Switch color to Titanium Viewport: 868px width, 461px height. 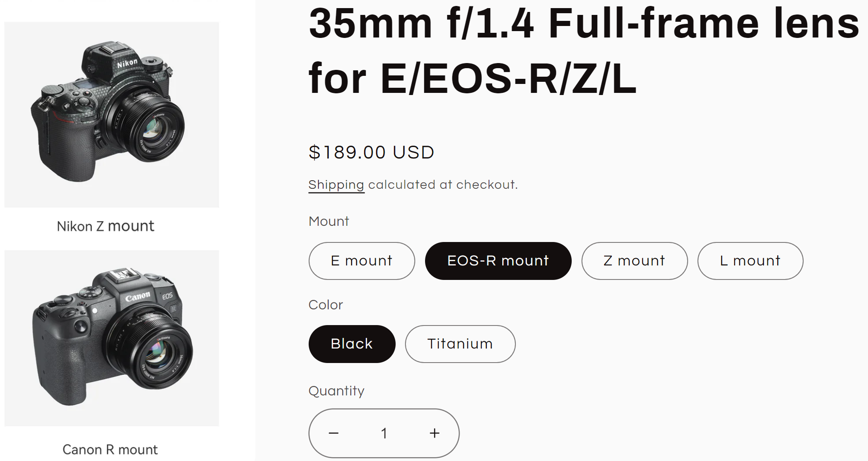(x=460, y=344)
